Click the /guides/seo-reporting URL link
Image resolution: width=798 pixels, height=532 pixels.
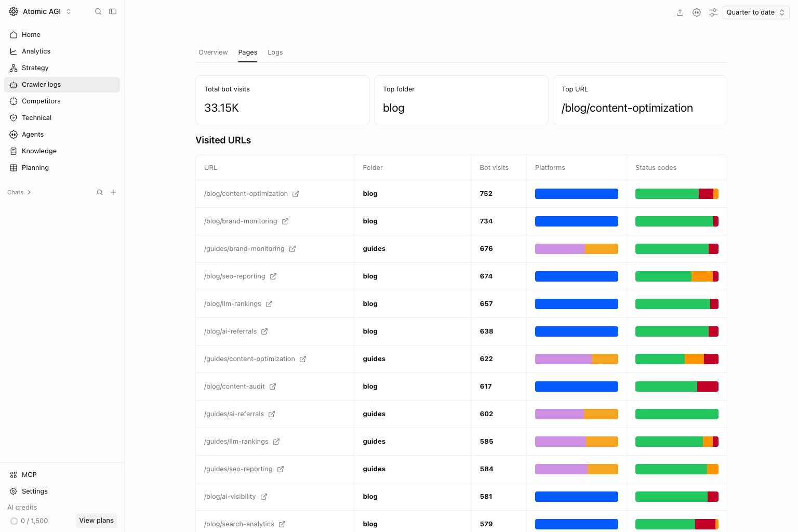(x=238, y=469)
